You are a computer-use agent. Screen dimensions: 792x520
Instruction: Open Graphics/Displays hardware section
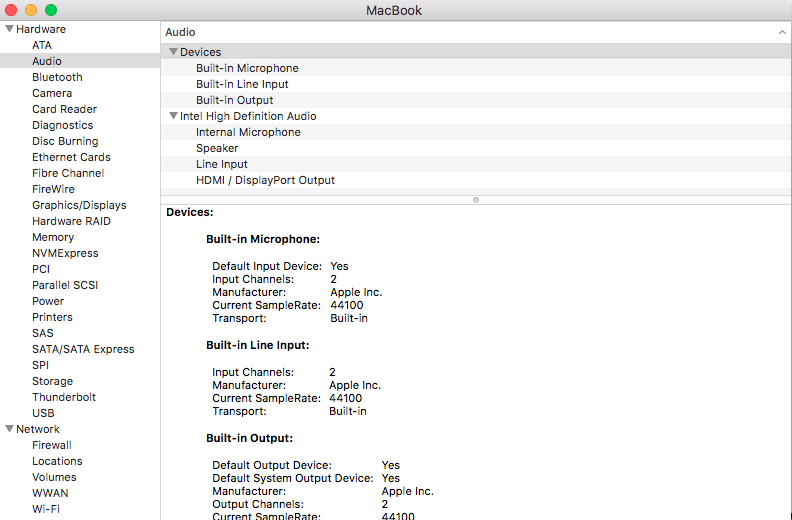79,205
